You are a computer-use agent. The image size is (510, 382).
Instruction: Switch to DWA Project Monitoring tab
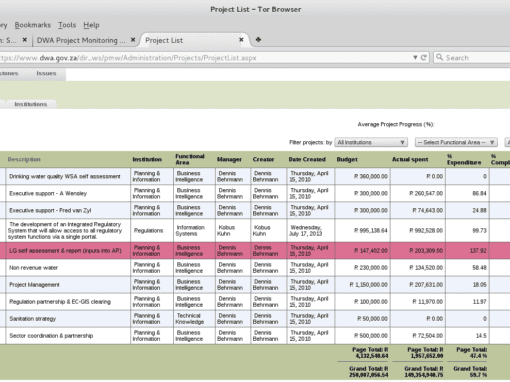click(81, 40)
